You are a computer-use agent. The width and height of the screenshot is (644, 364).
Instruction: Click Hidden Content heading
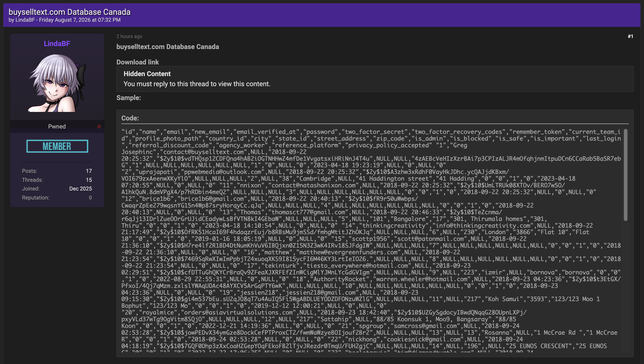pyautogui.click(x=147, y=74)
